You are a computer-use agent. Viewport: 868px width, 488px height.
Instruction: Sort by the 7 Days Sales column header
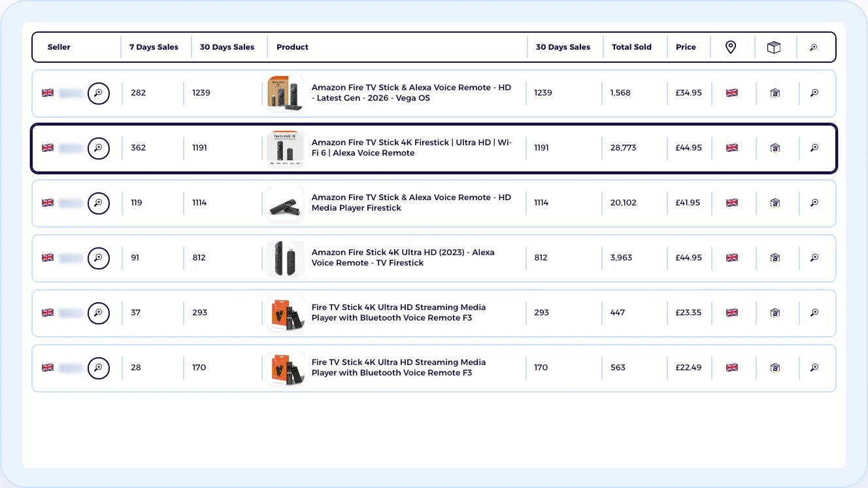tap(154, 47)
